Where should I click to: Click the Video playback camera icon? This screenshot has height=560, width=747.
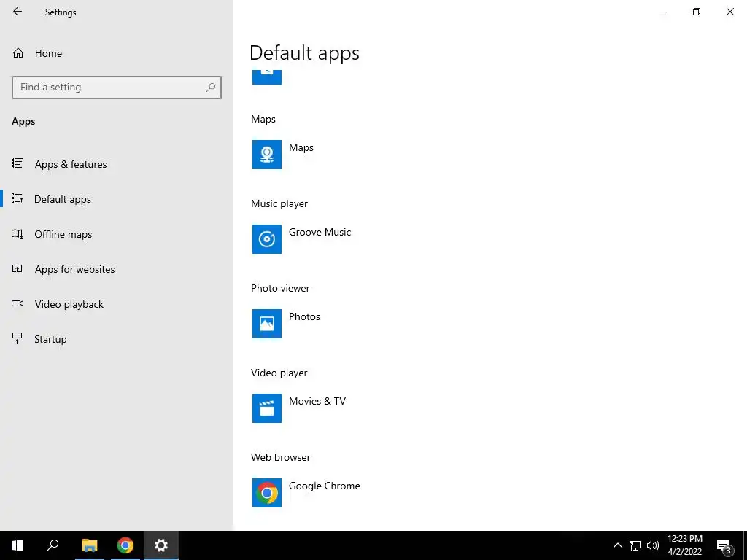[x=18, y=304]
